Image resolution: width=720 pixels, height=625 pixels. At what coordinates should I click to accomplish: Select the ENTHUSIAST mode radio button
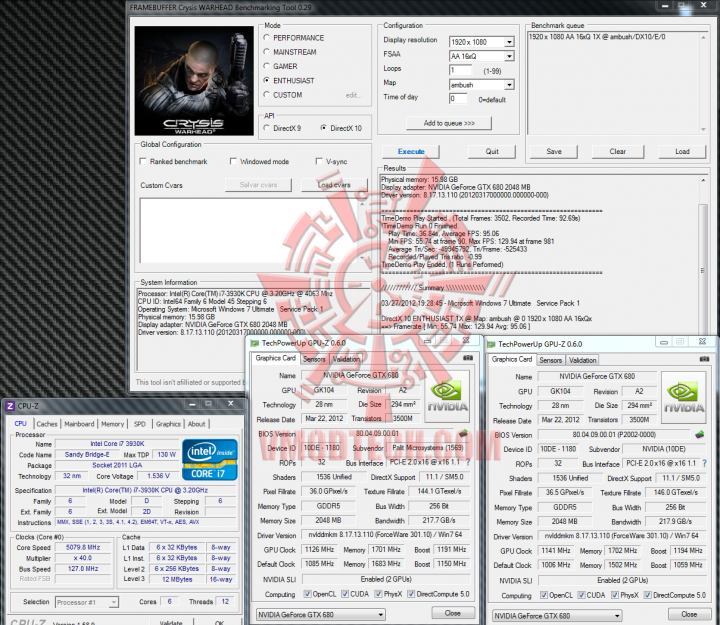click(266, 80)
